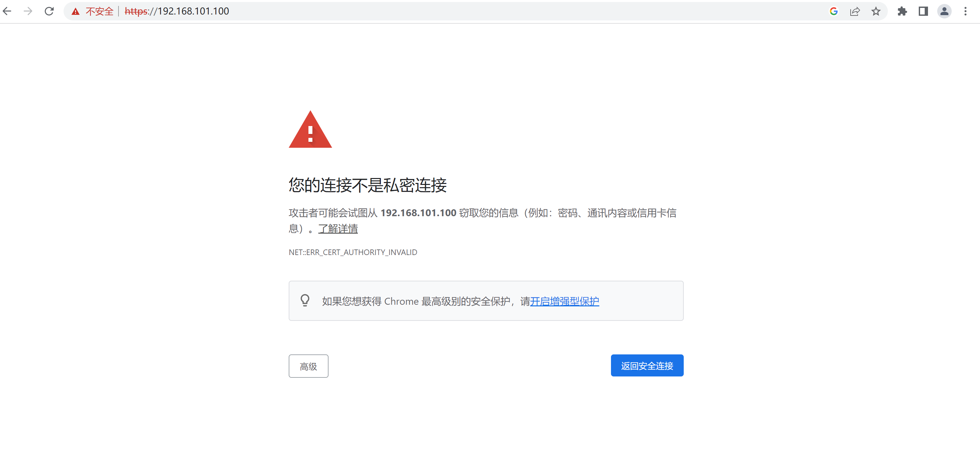Viewport: 980px width, 463px height.
Task: Reload the page with refresh icon
Action: [x=49, y=11]
